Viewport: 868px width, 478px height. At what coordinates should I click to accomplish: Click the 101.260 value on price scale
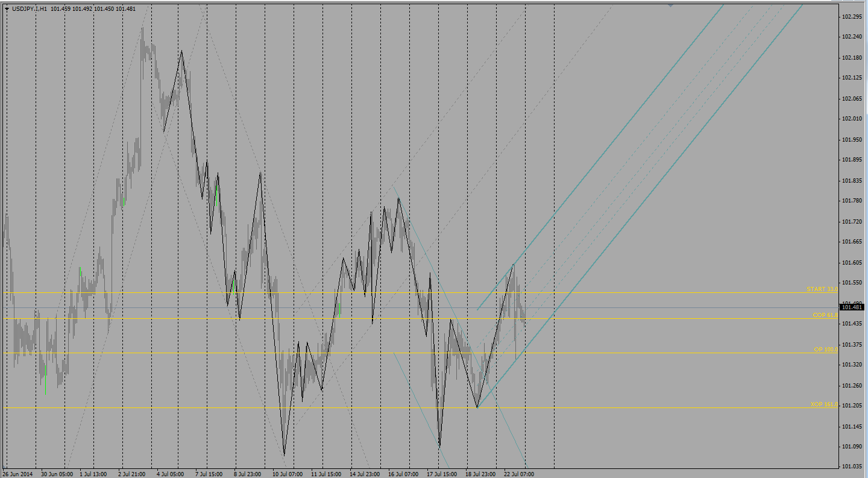point(852,385)
